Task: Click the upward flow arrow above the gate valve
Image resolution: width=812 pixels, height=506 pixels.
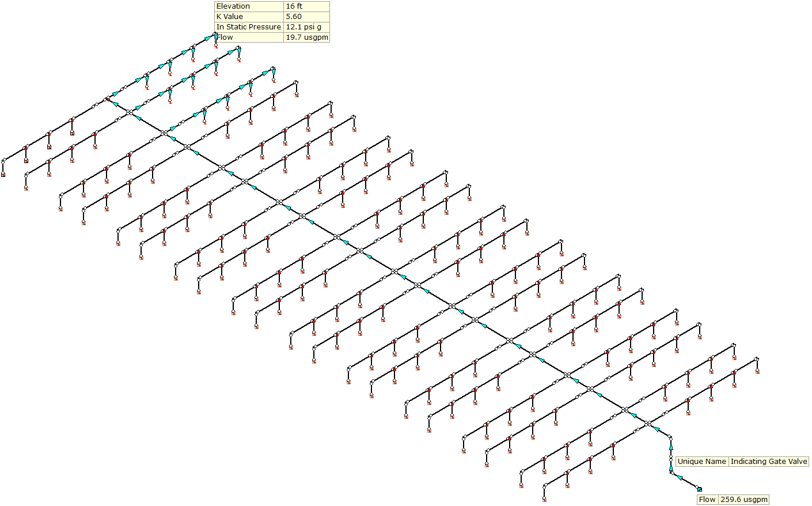Action: (671, 446)
